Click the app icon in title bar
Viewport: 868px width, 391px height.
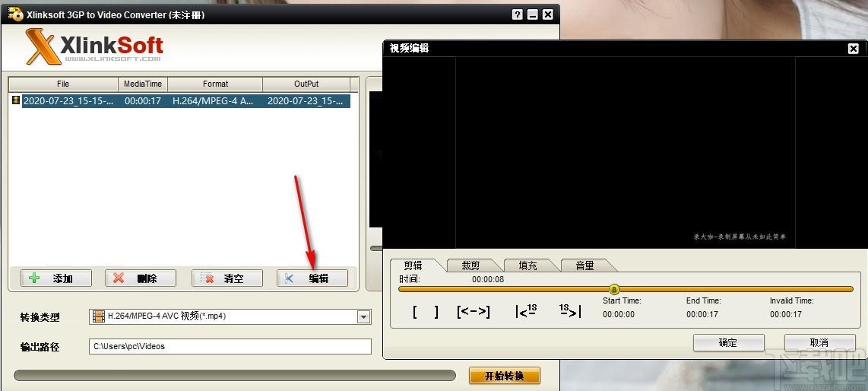tap(15, 14)
